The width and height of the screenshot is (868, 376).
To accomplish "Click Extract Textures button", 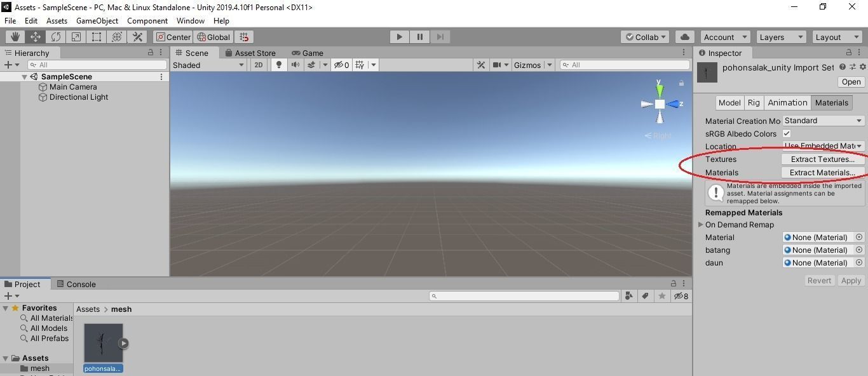I will pyautogui.click(x=823, y=159).
